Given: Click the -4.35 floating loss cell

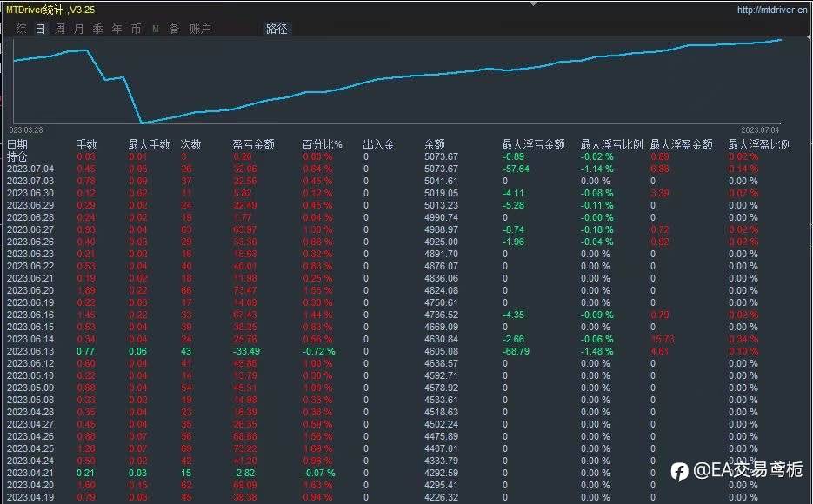Looking at the screenshot, I should coord(513,315).
